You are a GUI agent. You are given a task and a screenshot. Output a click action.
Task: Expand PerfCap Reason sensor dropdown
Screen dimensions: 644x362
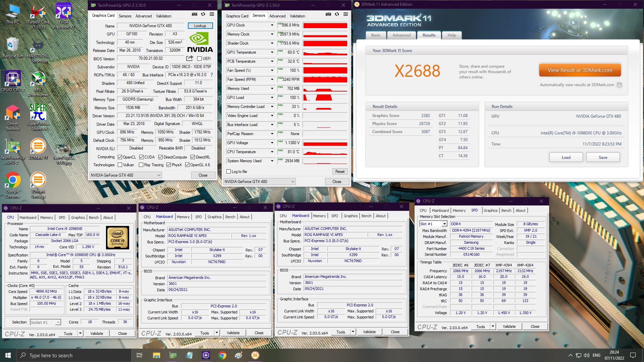(272, 134)
